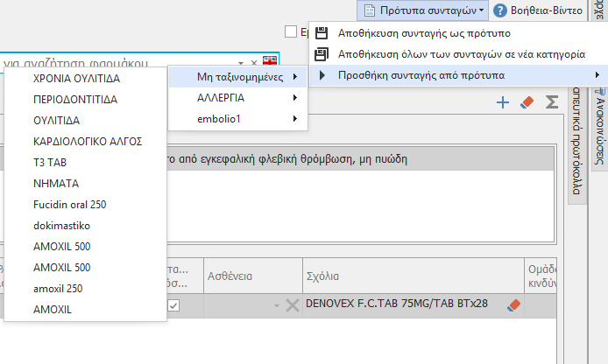Click the X icon in Ασθένεια cell
This screenshot has height=364, width=608.
(x=292, y=305)
